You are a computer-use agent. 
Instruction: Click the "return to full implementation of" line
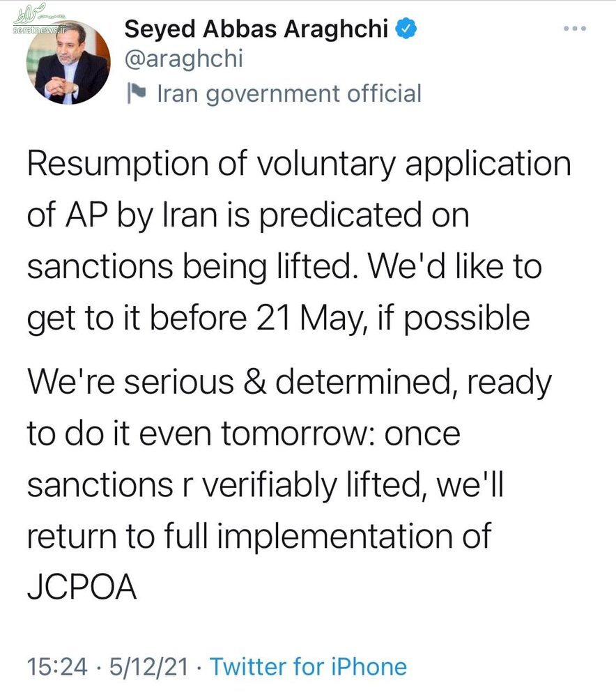pos(259,536)
